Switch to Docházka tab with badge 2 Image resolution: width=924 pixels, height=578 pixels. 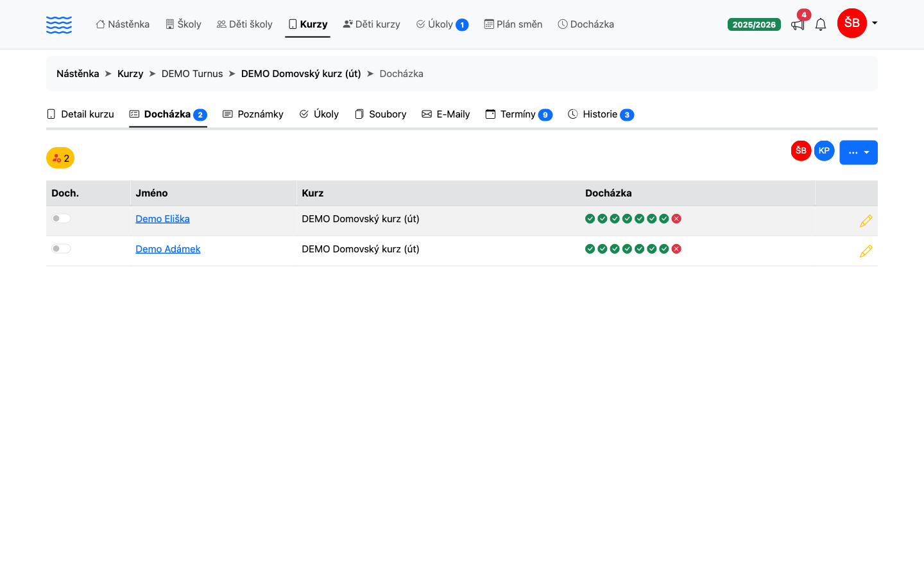(x=168, y=114)
